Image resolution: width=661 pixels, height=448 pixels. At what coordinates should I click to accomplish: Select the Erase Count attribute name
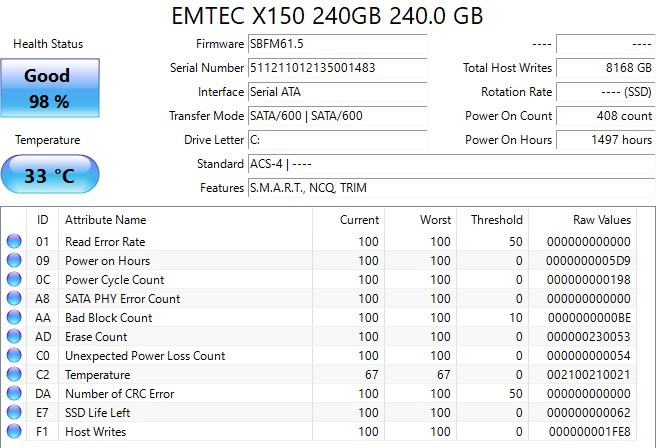coord(96,337)
